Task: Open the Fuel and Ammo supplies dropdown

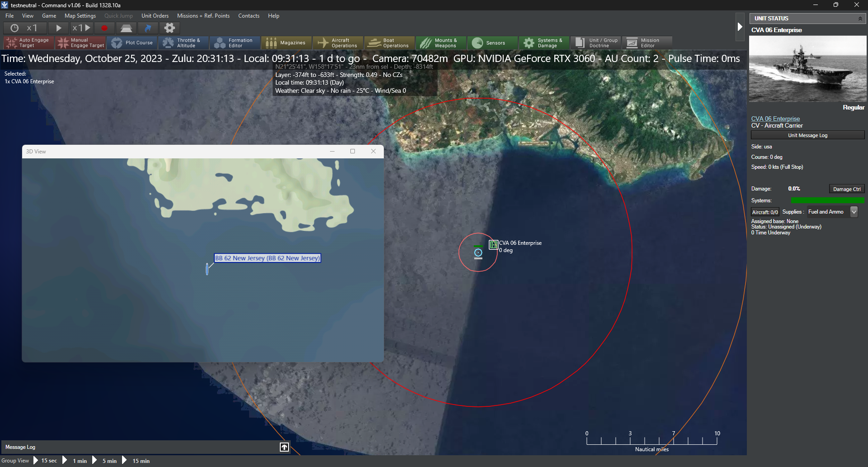Action: [x=854, y=212]
